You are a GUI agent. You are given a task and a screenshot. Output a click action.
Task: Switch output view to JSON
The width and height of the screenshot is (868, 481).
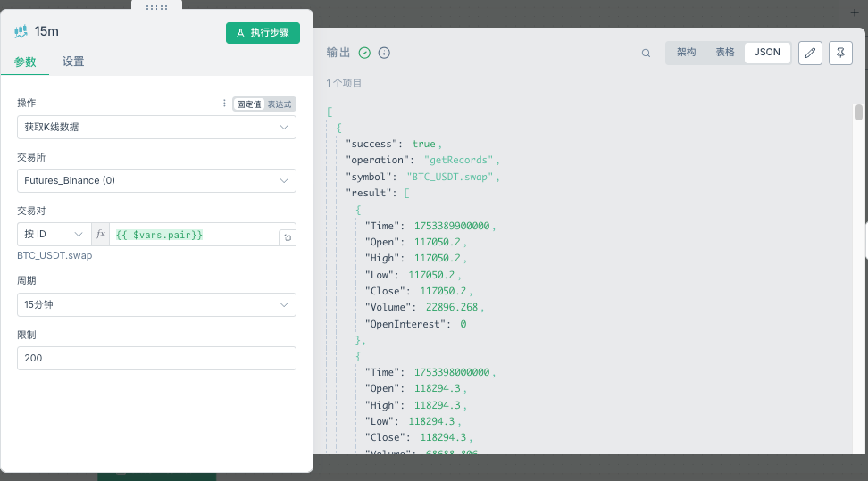click(767, 53)
